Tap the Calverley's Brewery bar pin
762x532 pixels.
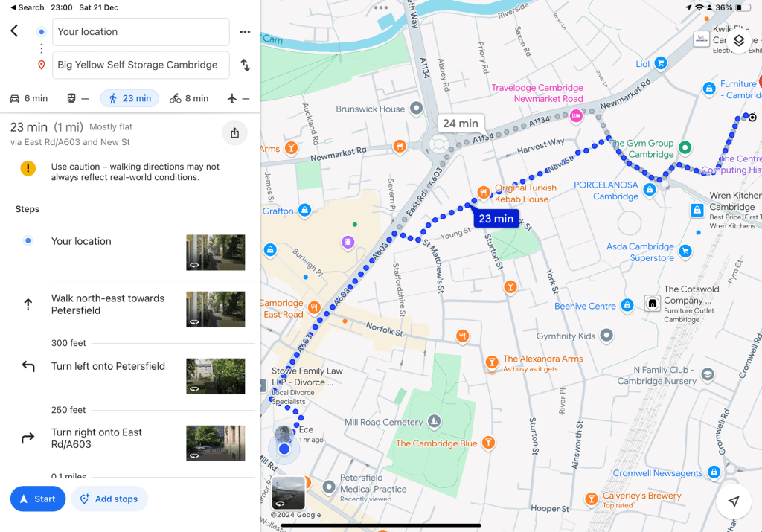(592, 499)
